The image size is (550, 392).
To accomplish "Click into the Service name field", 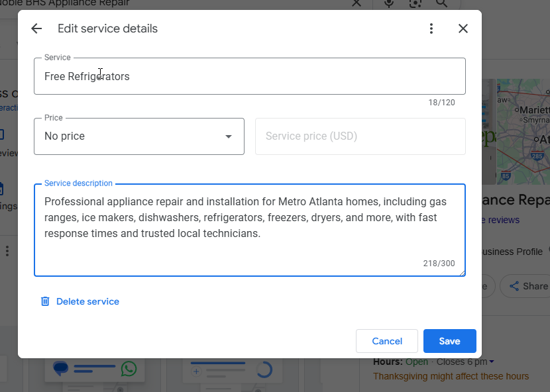I will point(249,76).
